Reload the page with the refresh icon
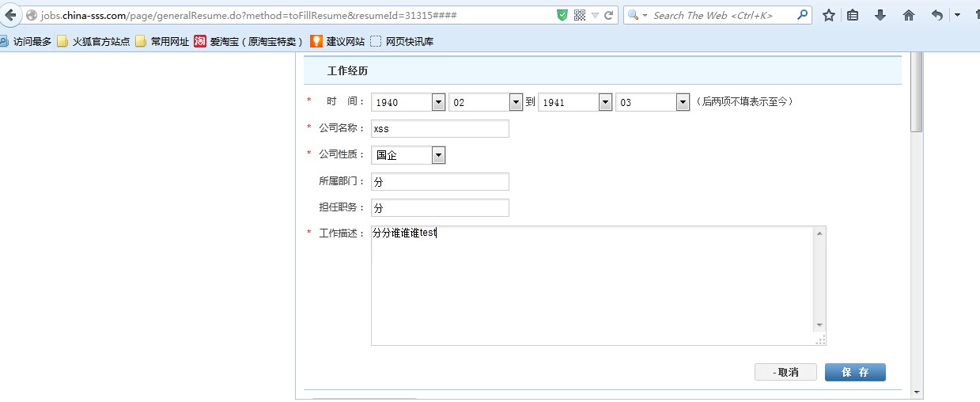980x402 pixels. pyautogui.click(x=608, y=15)
